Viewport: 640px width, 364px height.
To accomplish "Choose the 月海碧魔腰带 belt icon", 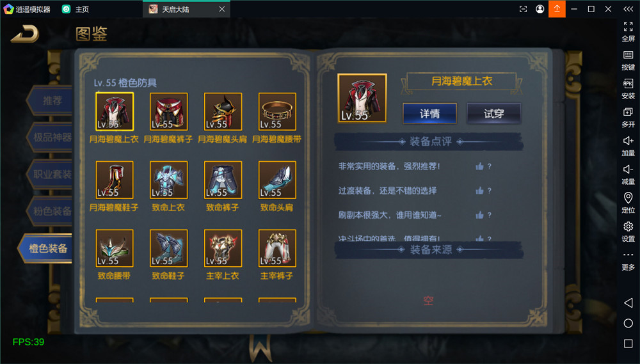I will [277, 111].
